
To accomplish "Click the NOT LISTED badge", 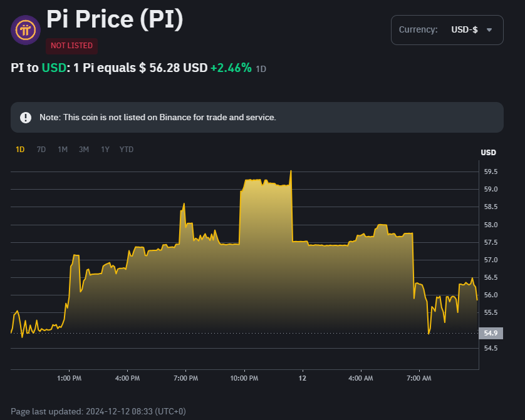I will pos(71,46).
